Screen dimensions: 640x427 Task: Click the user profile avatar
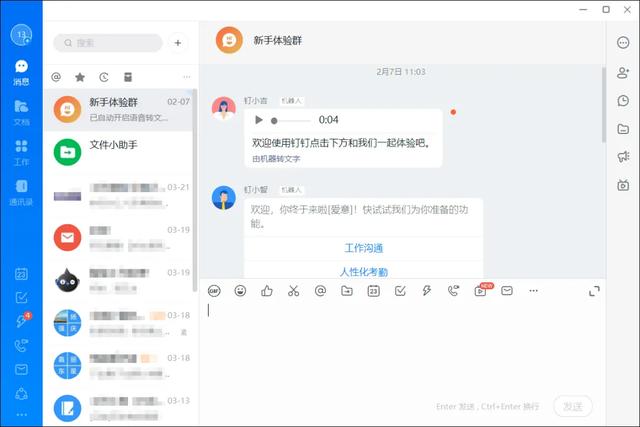[x=21, y=35]
